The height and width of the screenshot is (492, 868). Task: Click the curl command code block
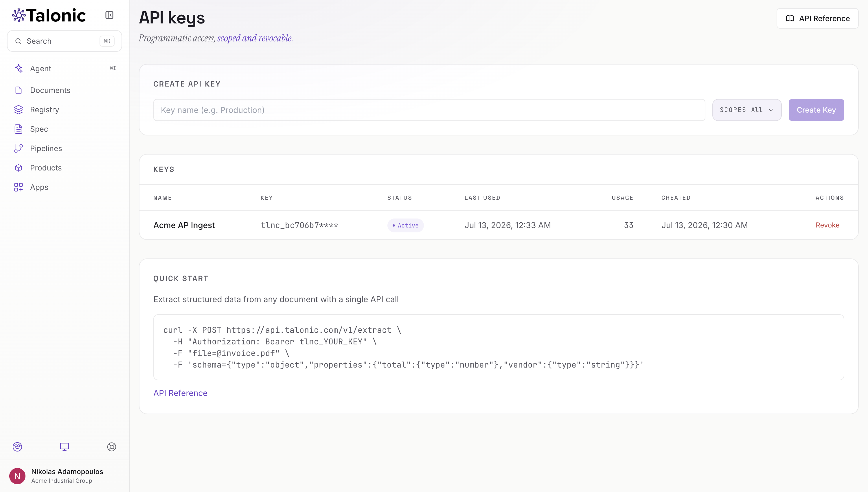(499, 347)
